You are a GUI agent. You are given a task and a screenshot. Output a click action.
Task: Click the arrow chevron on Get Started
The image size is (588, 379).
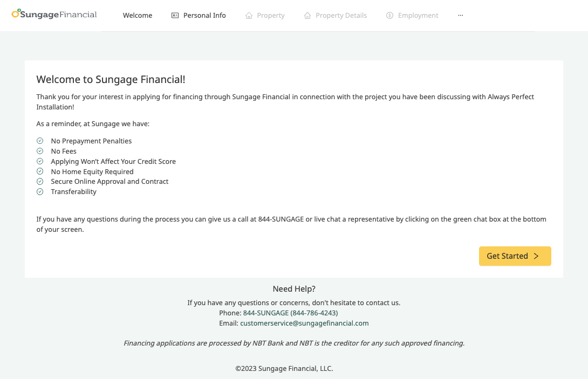pyautogui.click(x=536, y=256)
